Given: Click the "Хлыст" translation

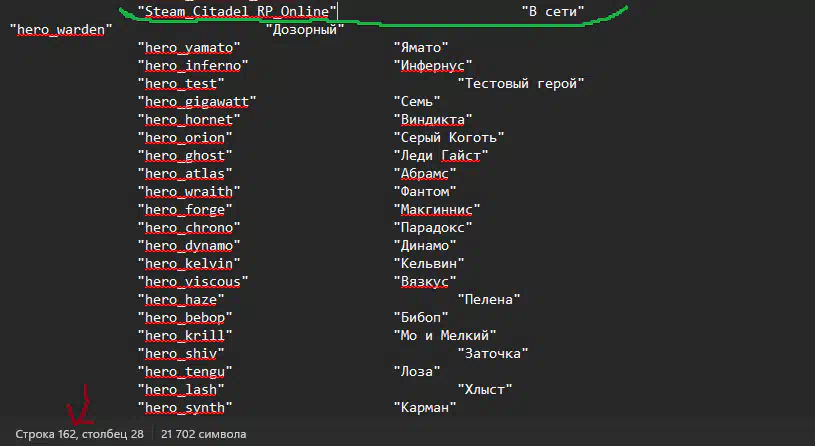Looking at the screenshot, I should coord(485,390).
